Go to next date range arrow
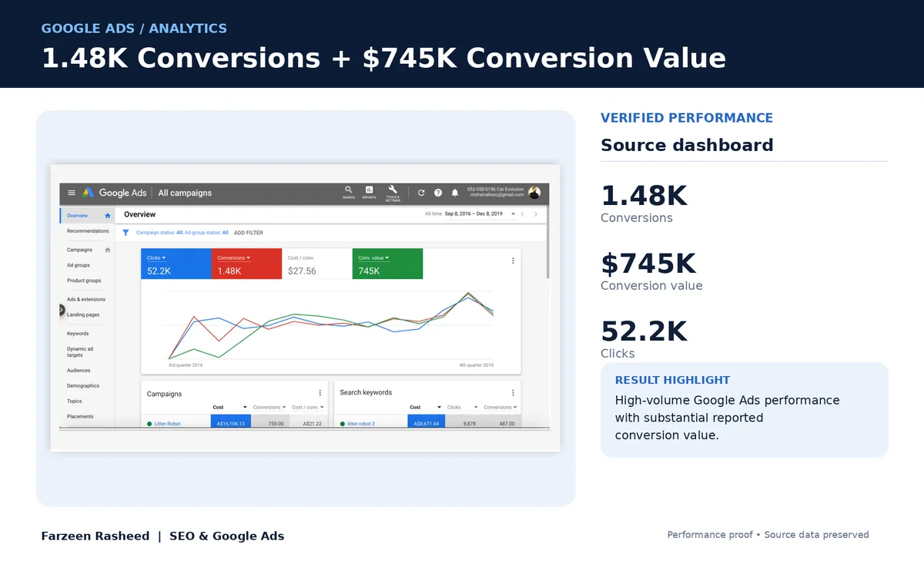The width and height of the screenshot is (924, 578). pos(537,213)
